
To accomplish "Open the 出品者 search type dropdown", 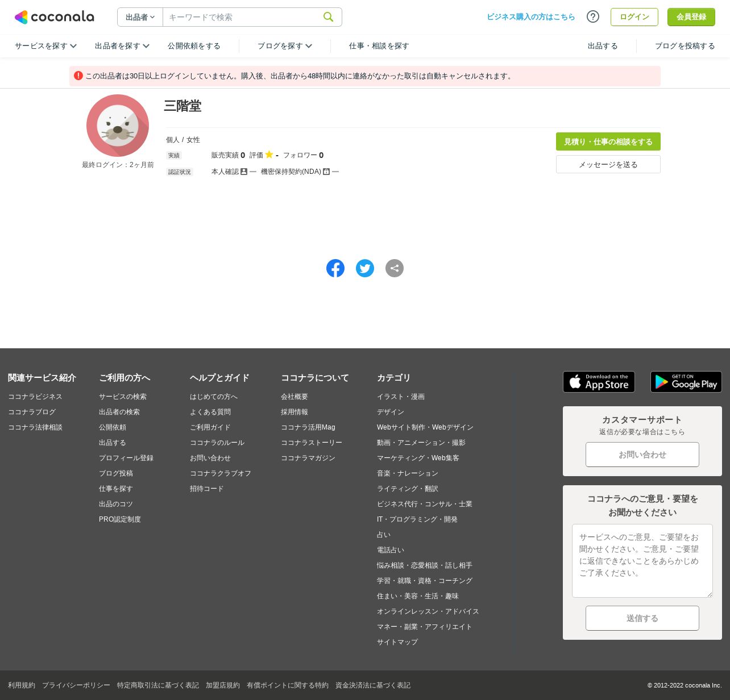I will tap(140, 17).
